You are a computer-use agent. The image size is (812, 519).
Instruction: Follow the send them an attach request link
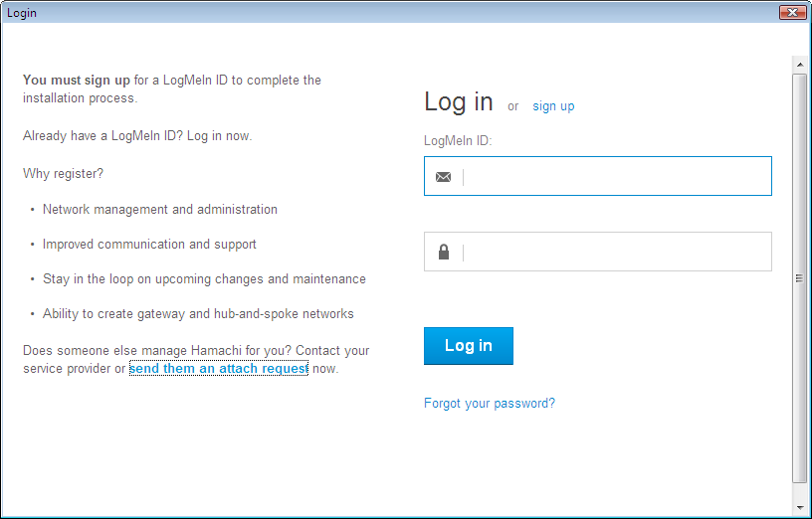coord(219,369)
